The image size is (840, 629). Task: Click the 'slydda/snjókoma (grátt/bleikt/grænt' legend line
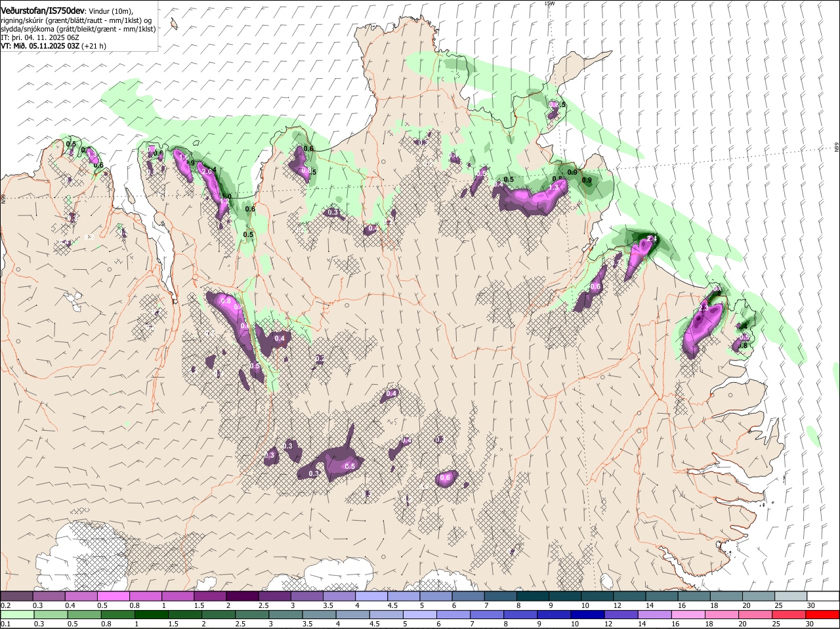78,29
